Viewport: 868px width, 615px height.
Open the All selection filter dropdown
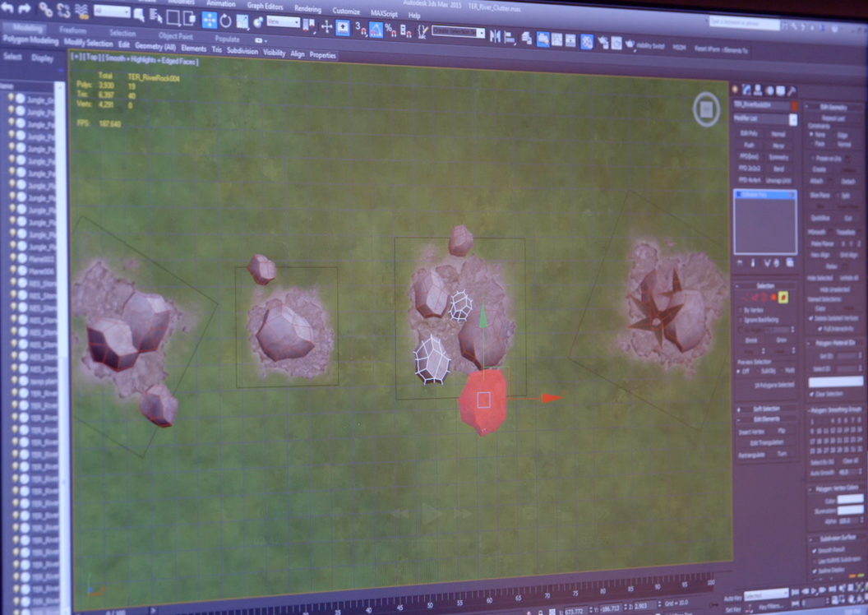click(x=112, y=11)
